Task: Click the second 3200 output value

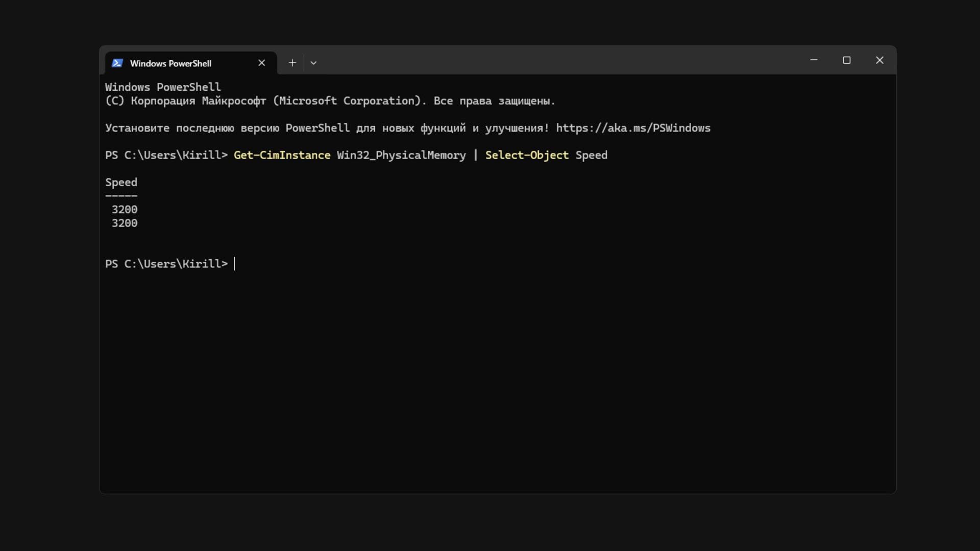Action: click(x=125, y=223)
